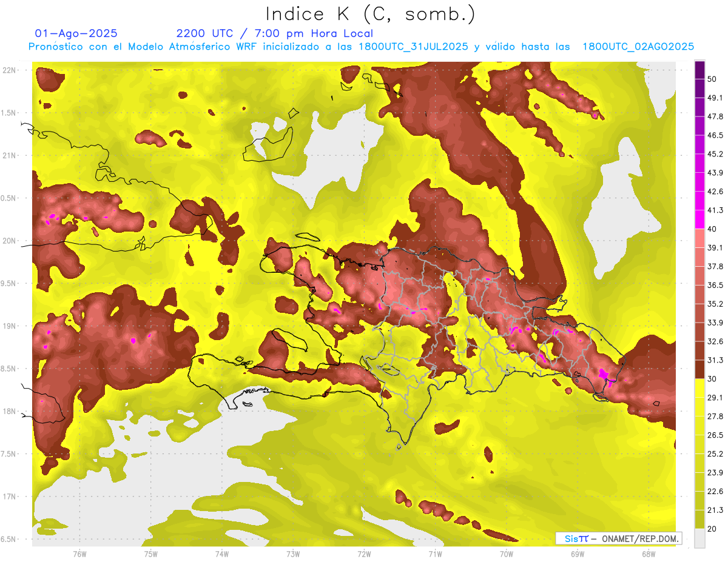Click colorbar label '31.3'
The width and height of the screenshot is (728, 562).
click(x=715, y=360)
